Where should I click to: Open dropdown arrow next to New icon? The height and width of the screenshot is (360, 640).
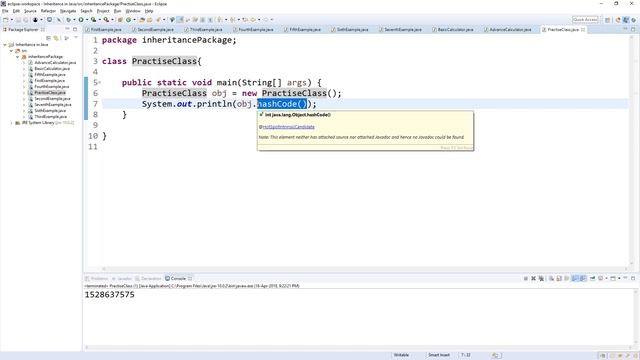[x=11, y=20]
